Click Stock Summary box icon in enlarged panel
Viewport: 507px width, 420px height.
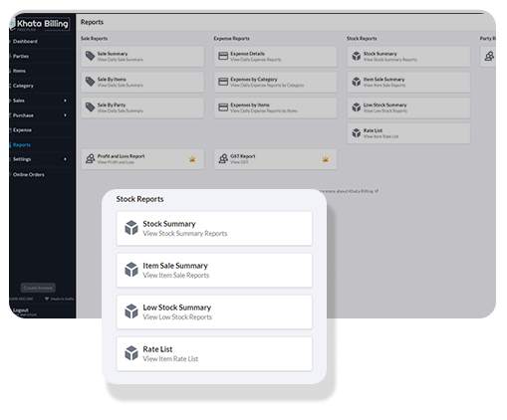(131, 228)
